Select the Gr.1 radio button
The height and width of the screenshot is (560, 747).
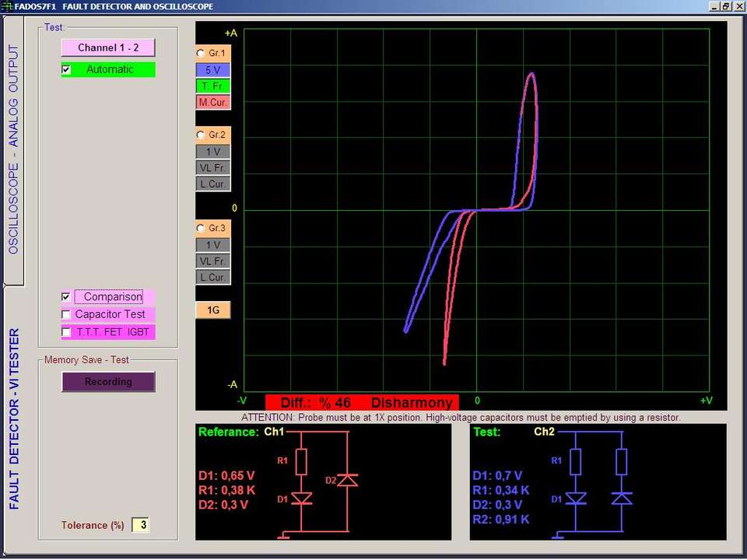pyautogui.click(x=201, y=54)
